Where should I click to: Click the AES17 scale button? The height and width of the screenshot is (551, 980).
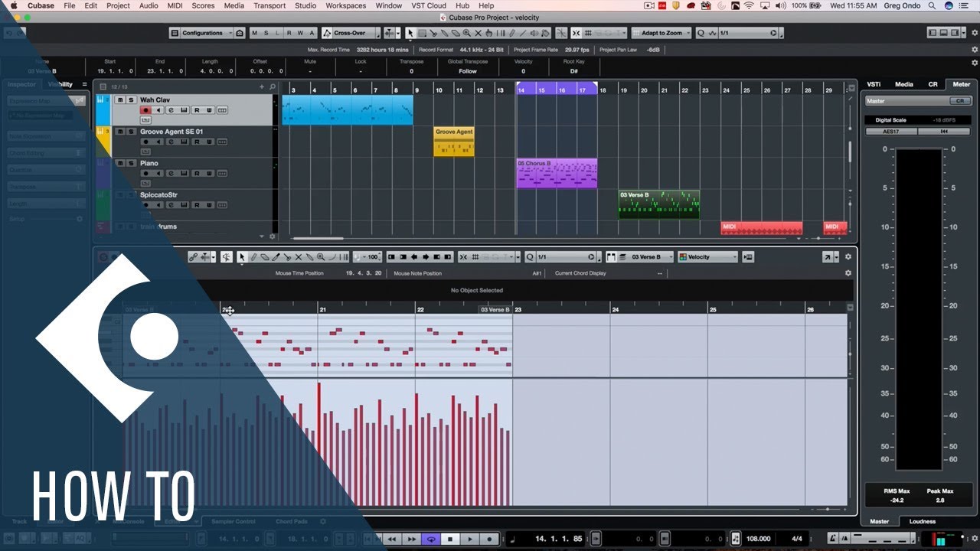[891, 131]
